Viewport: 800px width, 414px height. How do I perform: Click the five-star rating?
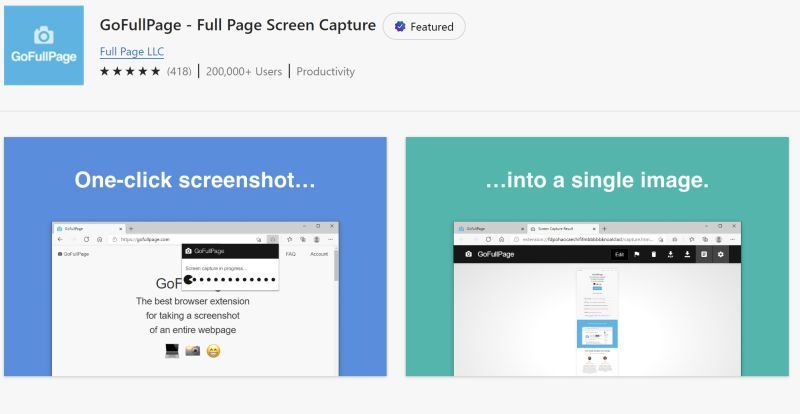tap(130, 71)
